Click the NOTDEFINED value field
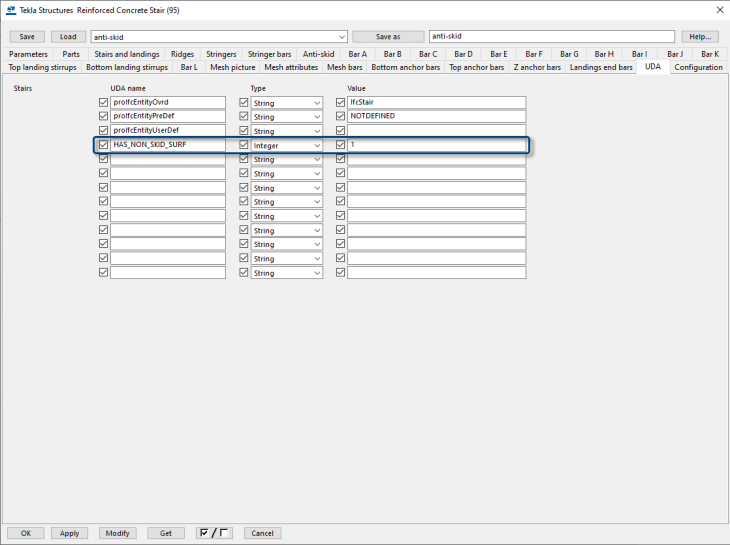This screenshot has width=730, height=545. 436,116
